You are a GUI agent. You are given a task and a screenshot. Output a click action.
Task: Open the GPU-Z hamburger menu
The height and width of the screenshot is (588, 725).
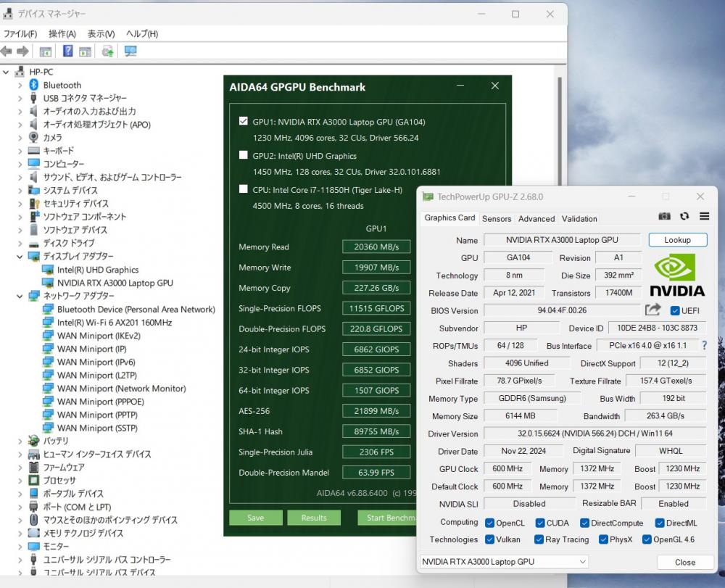pyautogui.click(x=704, y=216)
